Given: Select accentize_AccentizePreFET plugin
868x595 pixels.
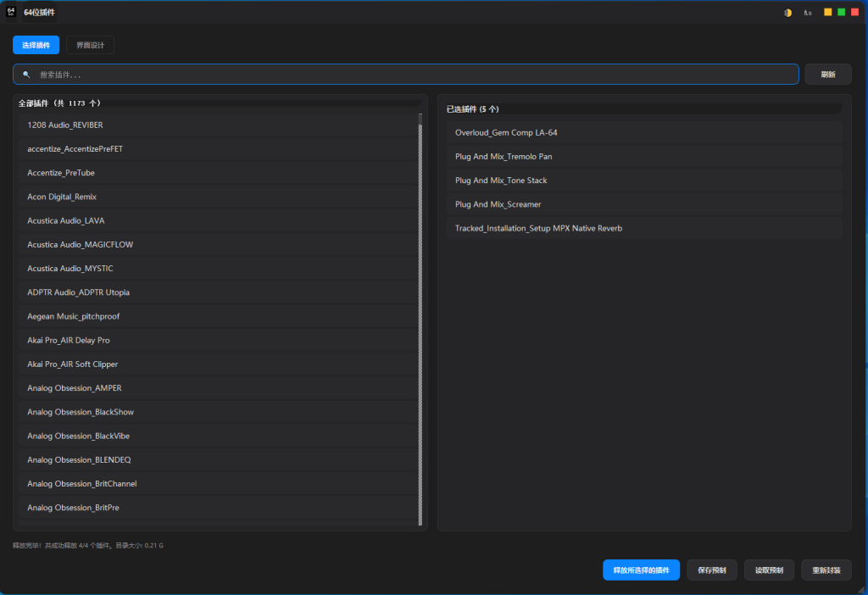Looking at the screenshot, I should coord(219,149).
